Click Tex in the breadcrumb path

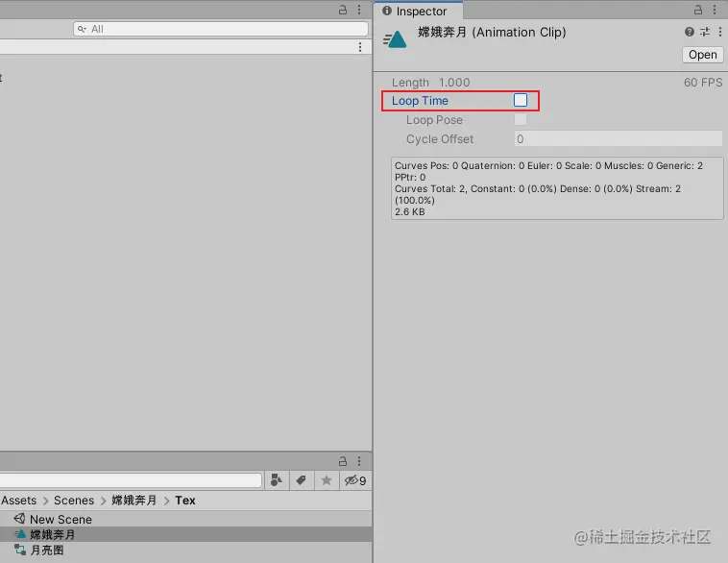pyautogui.click(x=185, y=501)
